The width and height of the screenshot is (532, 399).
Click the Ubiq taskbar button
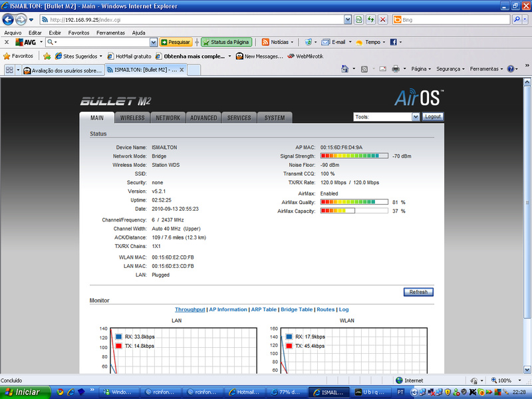click(370, 392)
